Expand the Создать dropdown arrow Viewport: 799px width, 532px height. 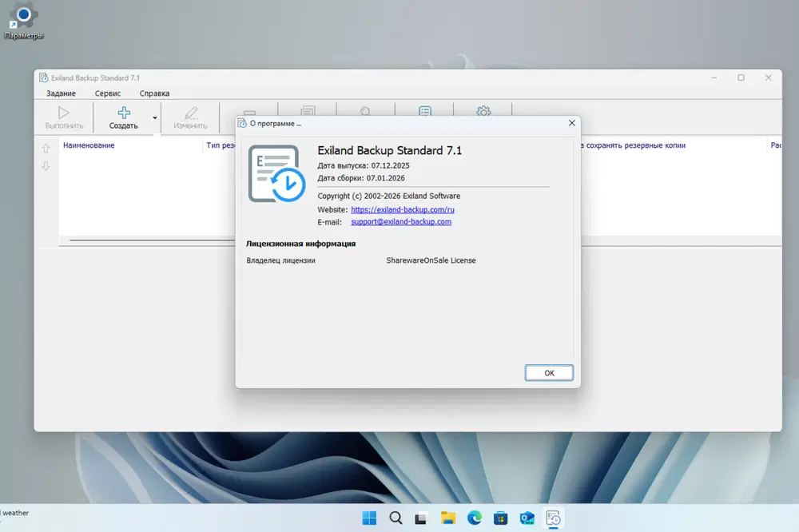[x=154, y=118]
